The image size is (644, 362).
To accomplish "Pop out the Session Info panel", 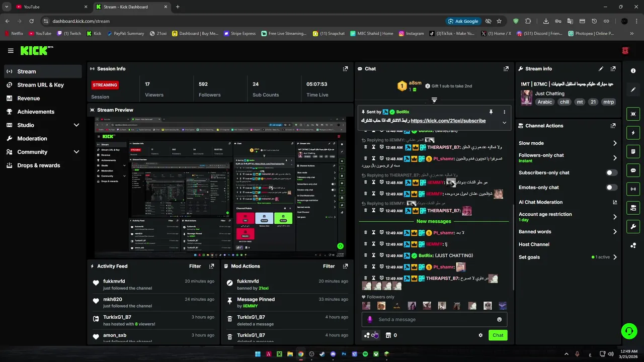I will tap(345, 69).
